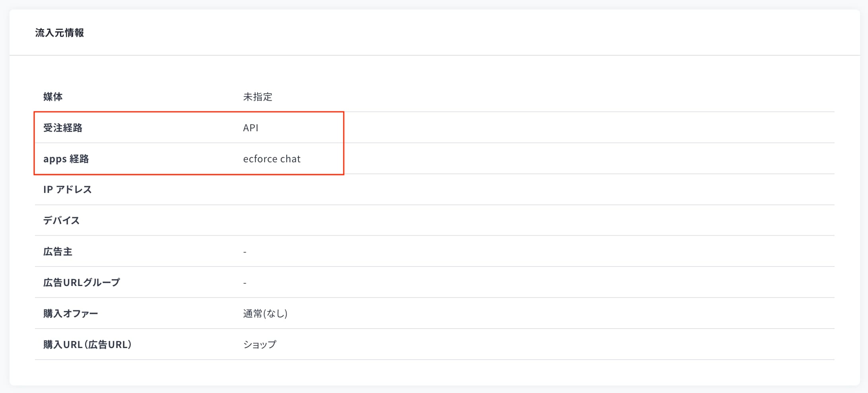
Task: Select the IP アドレス label
Action: 68,189
